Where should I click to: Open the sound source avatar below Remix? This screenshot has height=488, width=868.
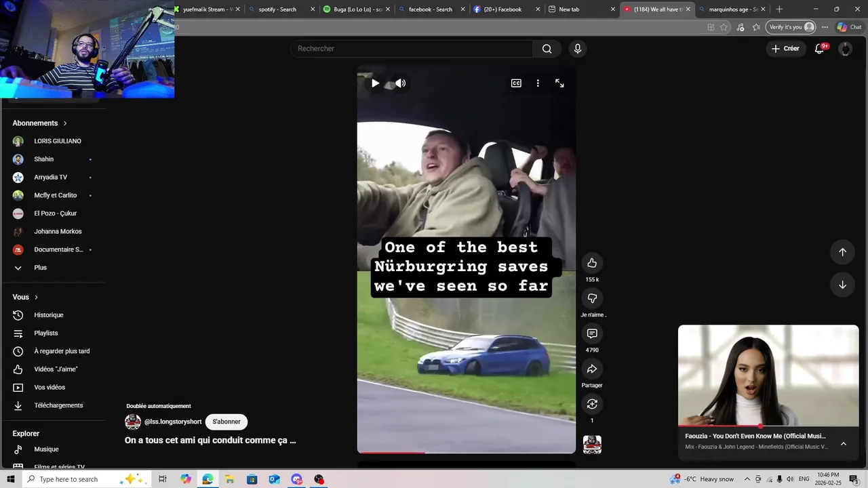592,445
